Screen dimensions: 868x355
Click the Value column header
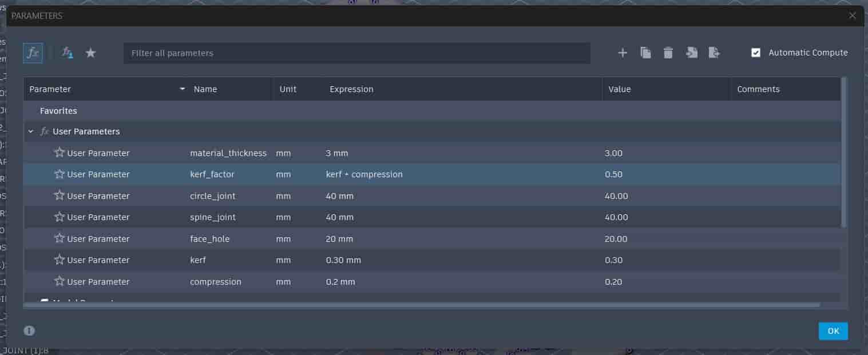620,89
